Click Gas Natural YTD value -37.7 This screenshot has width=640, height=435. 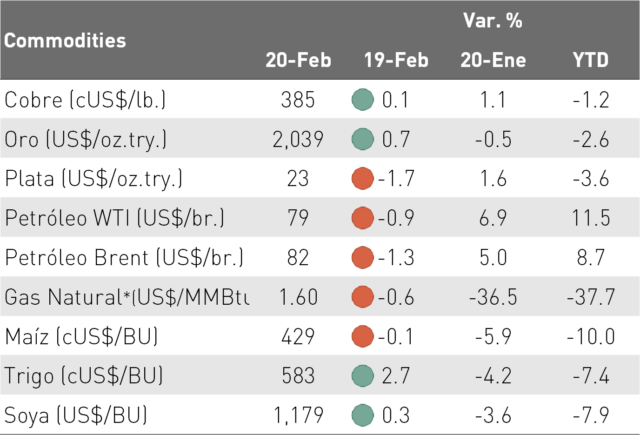pos(591,297)
